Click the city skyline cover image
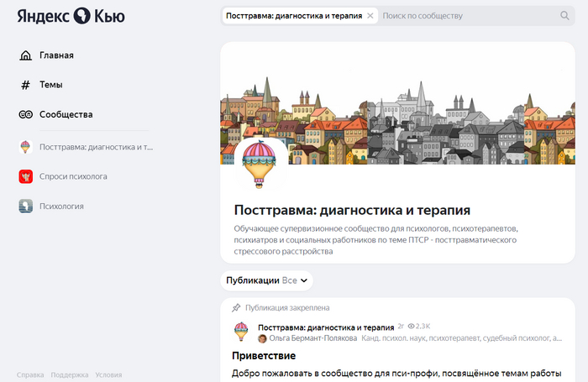 click(397, 103)
